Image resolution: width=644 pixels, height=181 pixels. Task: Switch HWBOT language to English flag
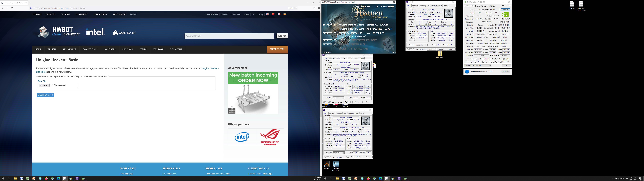click(267, 14)
